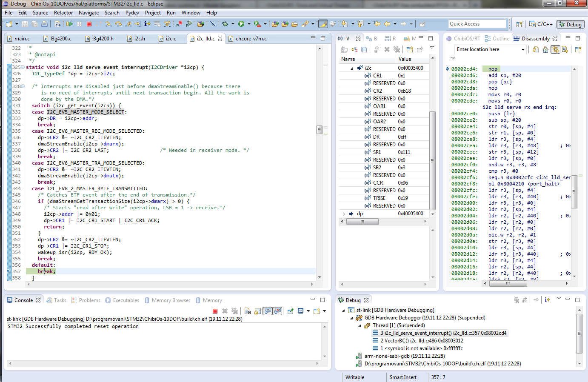The height and width of the screenshot is (382, 588).
Task: Click Pin Console icon
Action: 291,311
